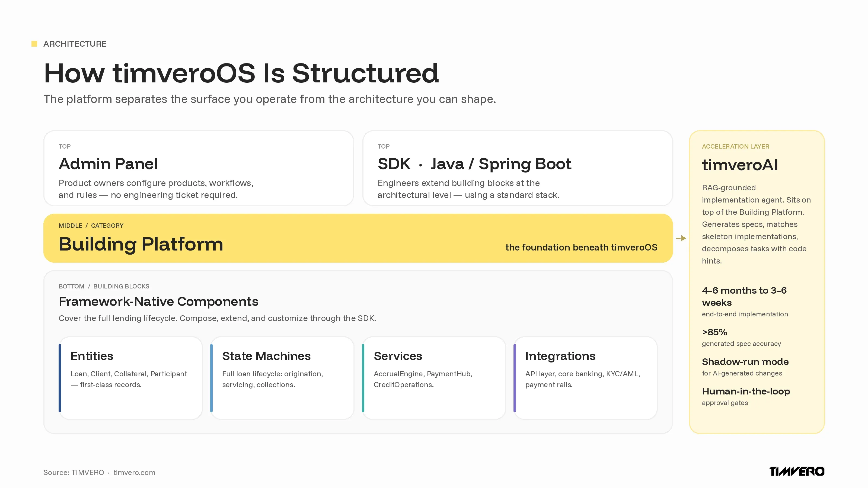Viewport: 868px width, 488px height.
Task: Click 'approval gates' caption
Action: pyautogui.click(x=725, y=403)
